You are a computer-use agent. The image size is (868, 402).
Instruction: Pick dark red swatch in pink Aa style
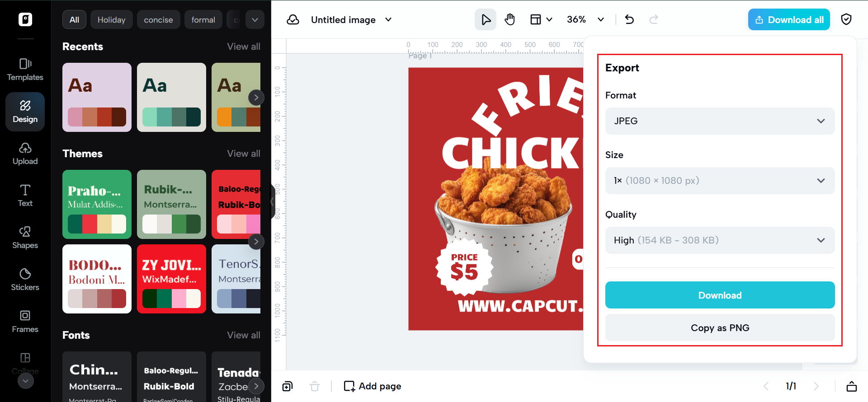click(x=118, y=117)
